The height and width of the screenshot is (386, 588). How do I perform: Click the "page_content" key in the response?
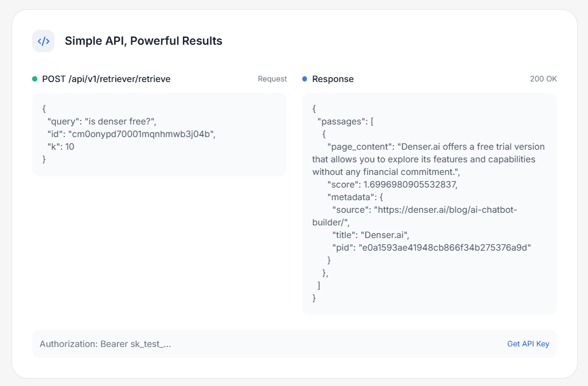click(360, 147)
